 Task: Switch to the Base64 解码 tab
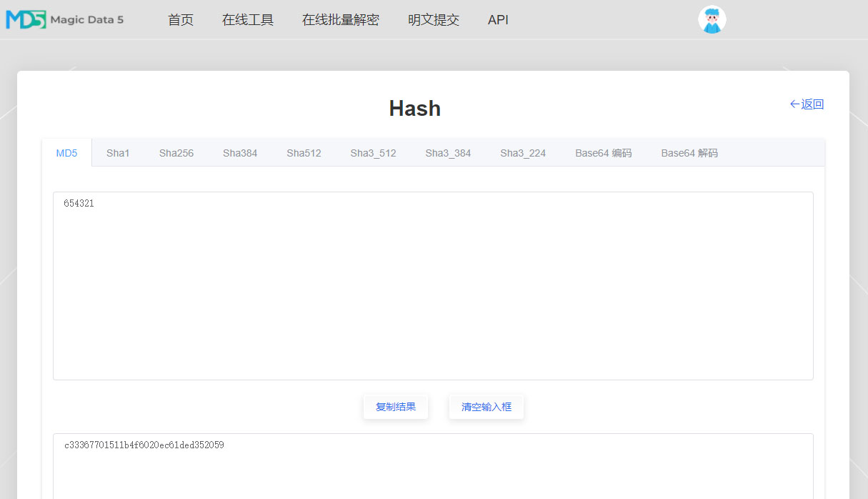[689, 152]
